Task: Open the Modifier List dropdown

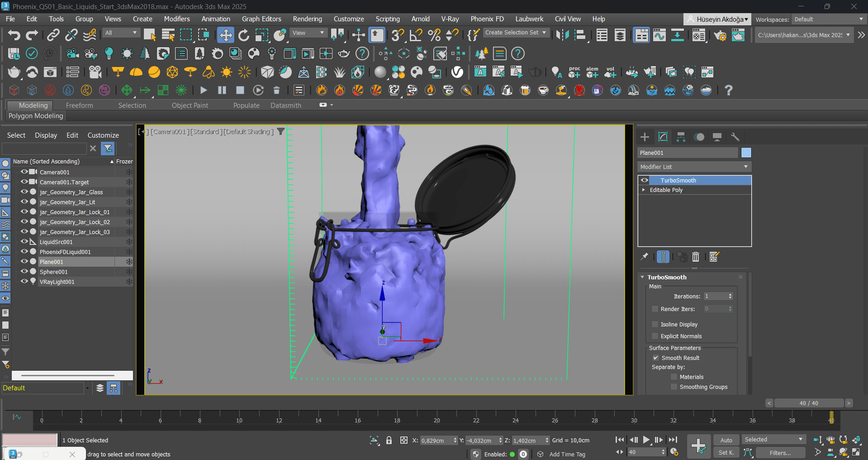Action: (694, 167)
